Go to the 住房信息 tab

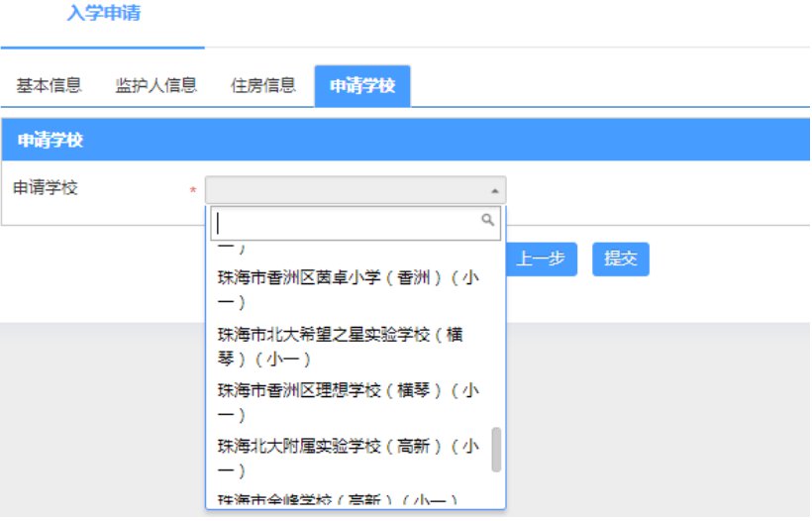coord(262,86)
